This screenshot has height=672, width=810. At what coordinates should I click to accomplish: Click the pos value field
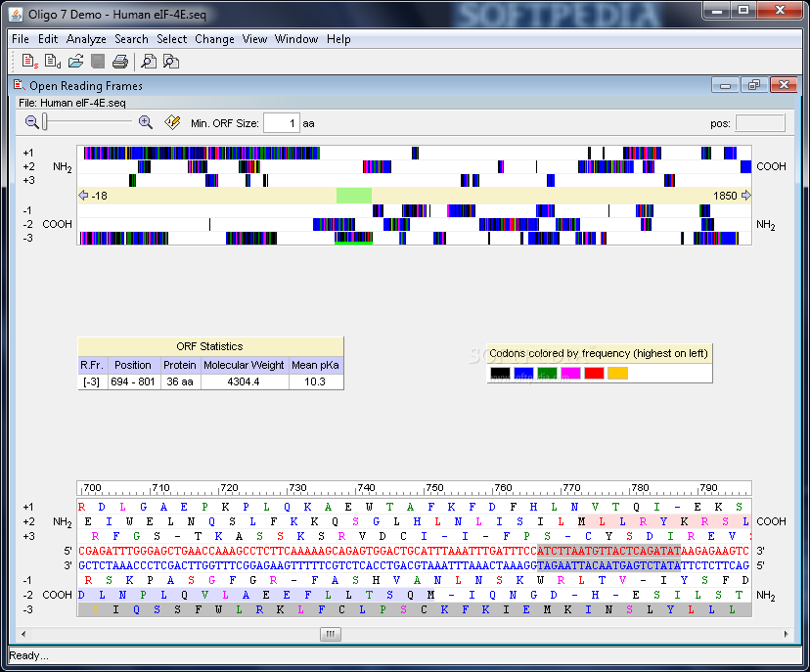point(760,123)
